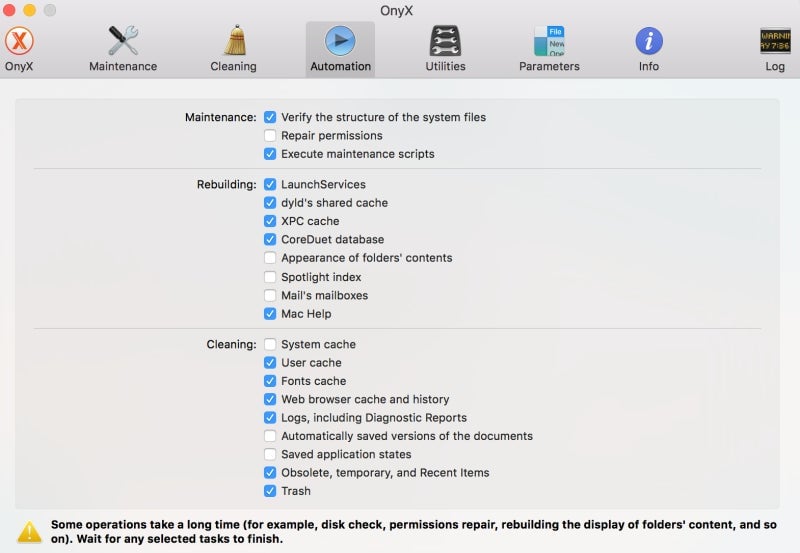Uncheck dyld's shared cache
This screenshot has height=553, width=800.
pyautogui.click(x=270, y=203)
